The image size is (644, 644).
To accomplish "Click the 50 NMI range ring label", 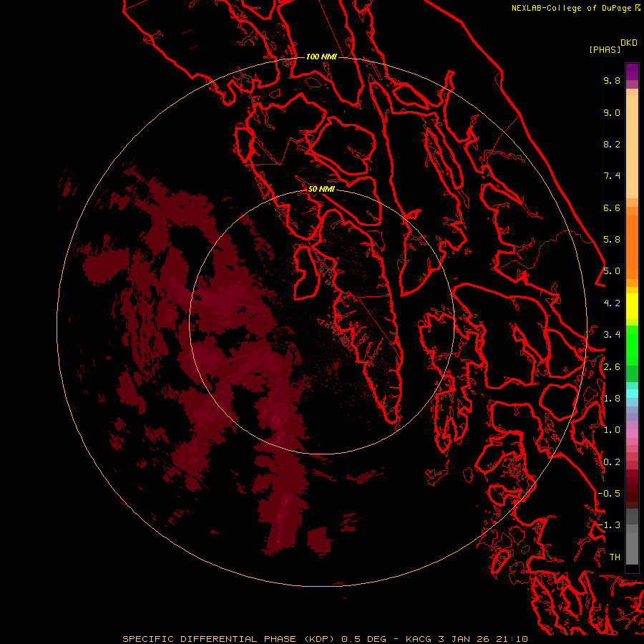I will coord(321,189).
